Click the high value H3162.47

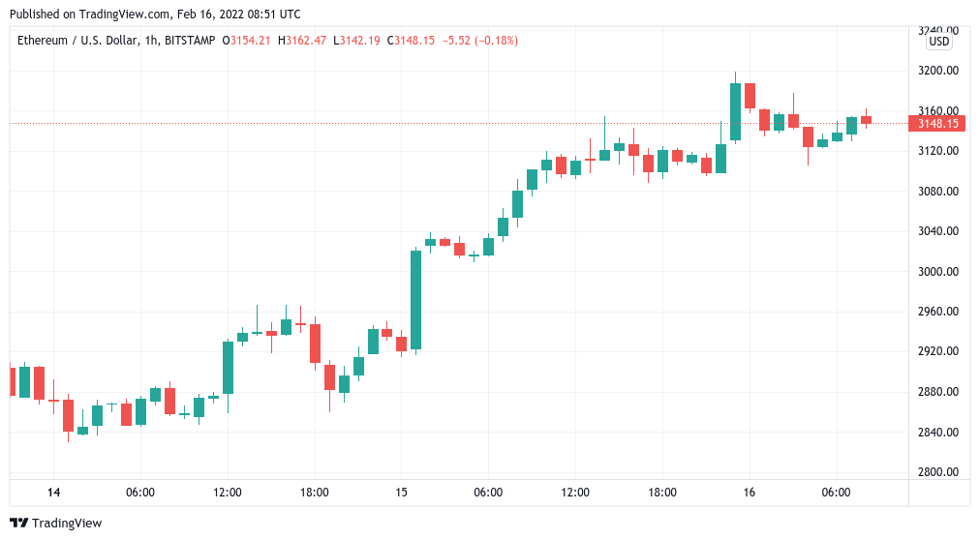point(302,41)
